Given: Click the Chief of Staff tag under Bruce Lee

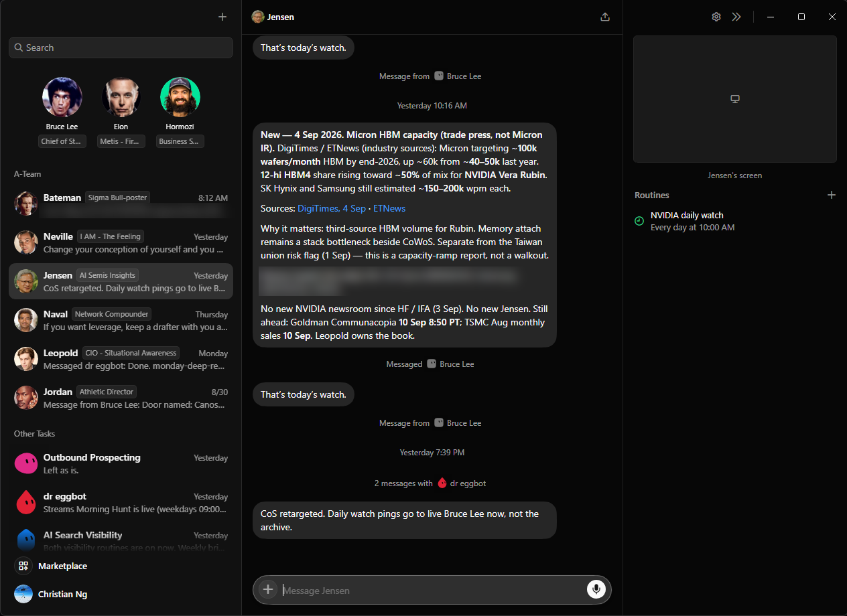Looking at the screenshot, I should click(62, 141).
